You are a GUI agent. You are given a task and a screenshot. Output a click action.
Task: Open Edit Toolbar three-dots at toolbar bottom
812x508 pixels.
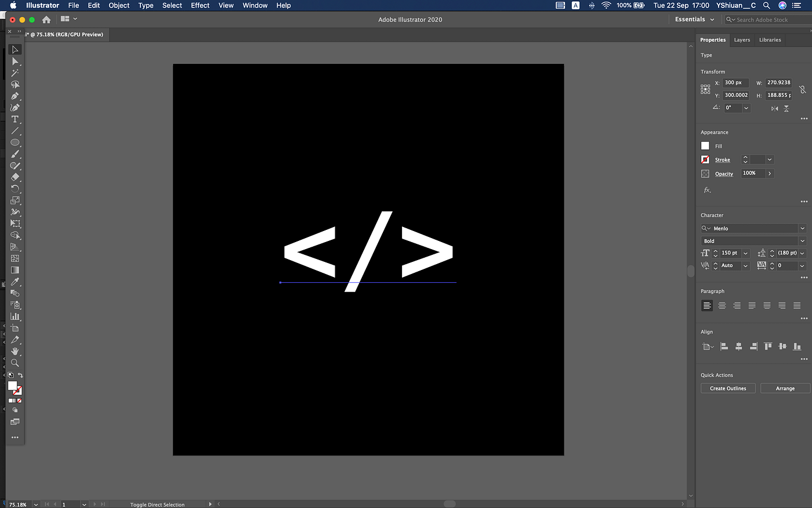point(15,437)
